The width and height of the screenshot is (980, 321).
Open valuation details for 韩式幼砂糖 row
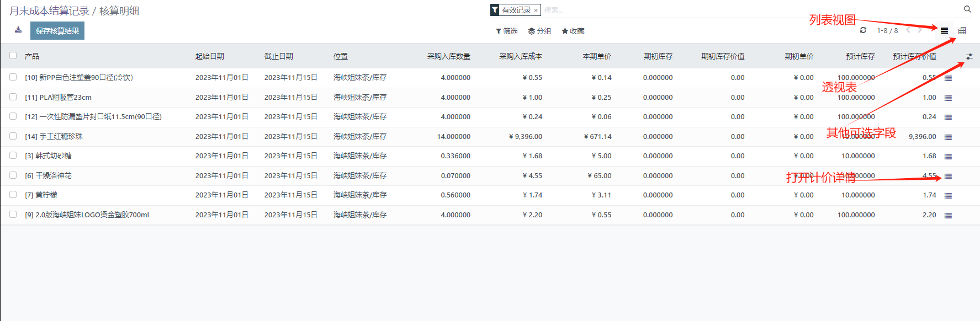[948, 157]
